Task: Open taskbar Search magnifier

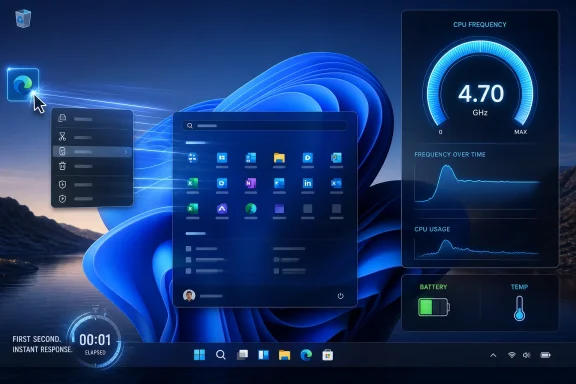Action: [x=221, y=355]
